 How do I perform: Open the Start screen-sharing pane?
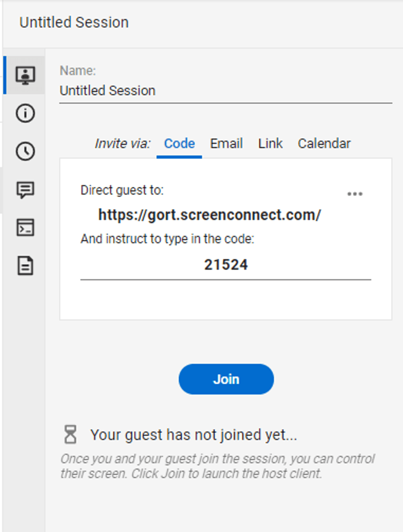25,75
